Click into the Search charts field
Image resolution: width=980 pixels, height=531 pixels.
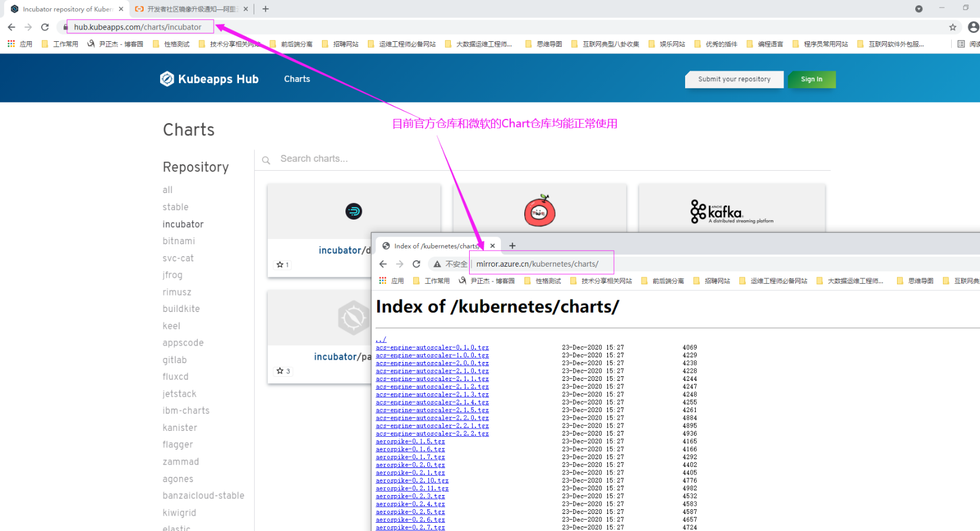point(412,159)
